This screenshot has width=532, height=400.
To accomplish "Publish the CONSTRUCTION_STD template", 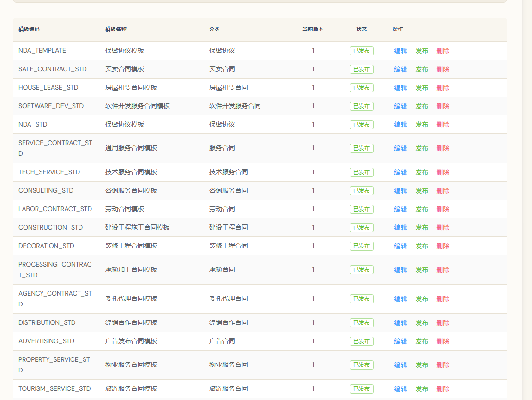I will click(x=422, y=228).
